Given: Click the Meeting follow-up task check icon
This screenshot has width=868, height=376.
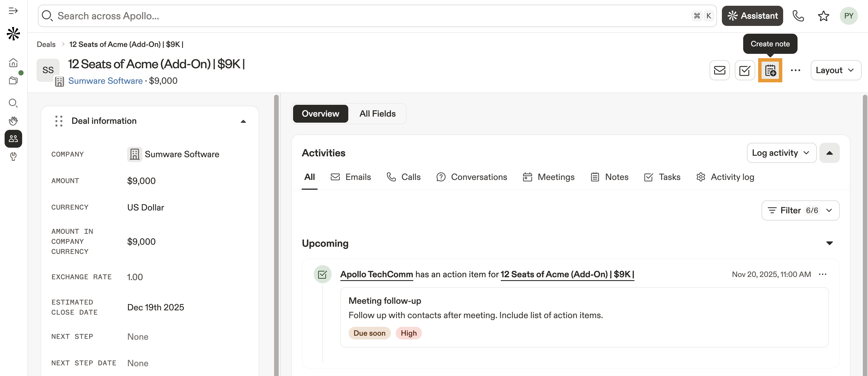Looking at the screenshot, I should (x=322, y=274).
